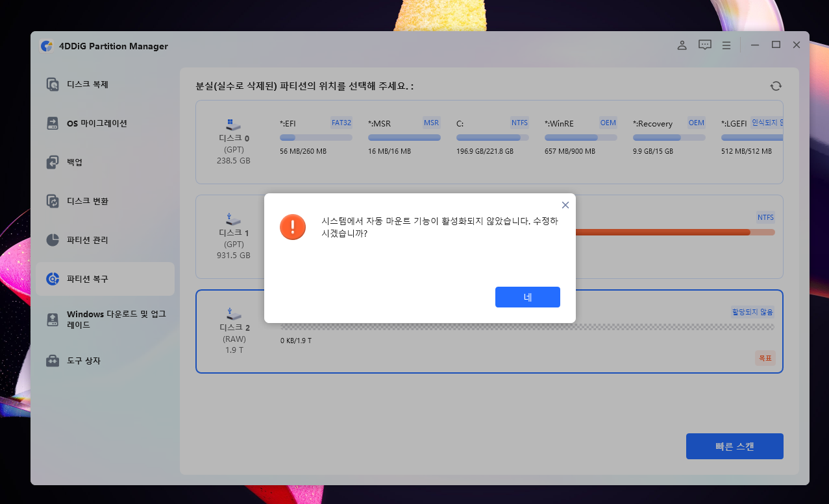Viewport: 829px width, 504px height.
Task: Click the OEM tag on WinRE
Action: [608, 122]
